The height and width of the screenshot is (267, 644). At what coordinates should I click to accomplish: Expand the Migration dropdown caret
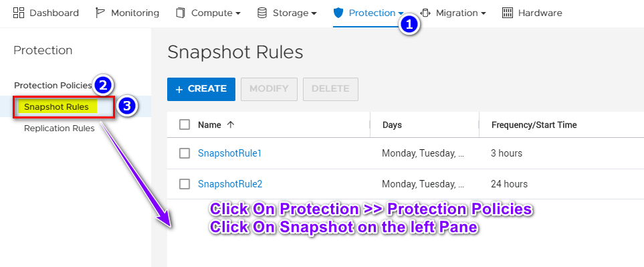point(483,13)
